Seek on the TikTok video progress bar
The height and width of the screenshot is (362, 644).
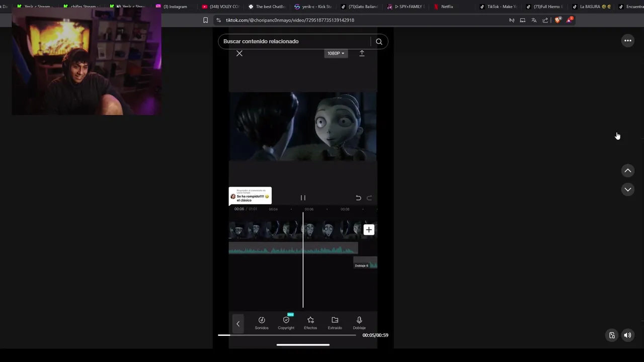point(287,335)
